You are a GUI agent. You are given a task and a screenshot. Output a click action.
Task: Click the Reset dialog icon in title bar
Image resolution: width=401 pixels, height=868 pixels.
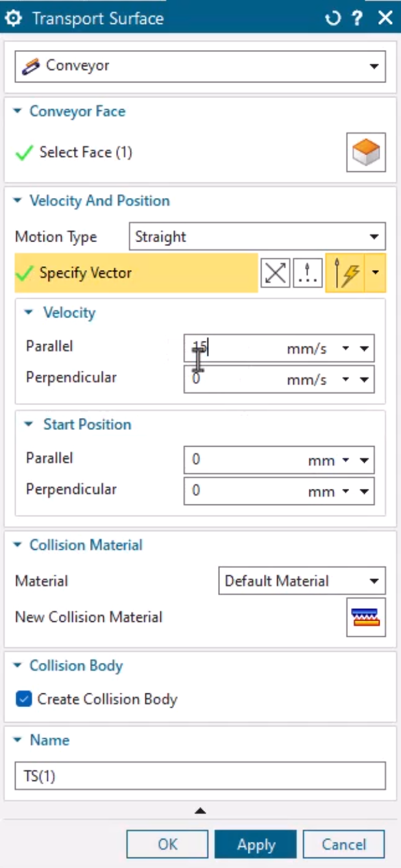333,18
